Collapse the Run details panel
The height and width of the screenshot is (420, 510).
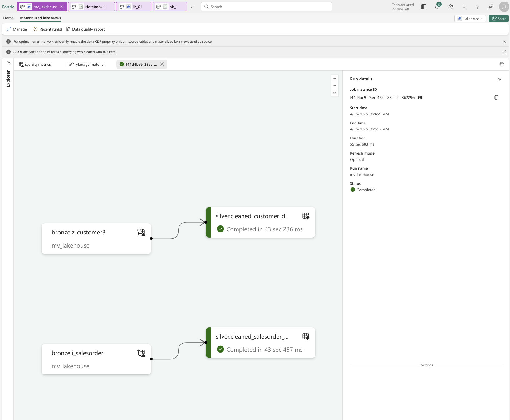(499, 79)
